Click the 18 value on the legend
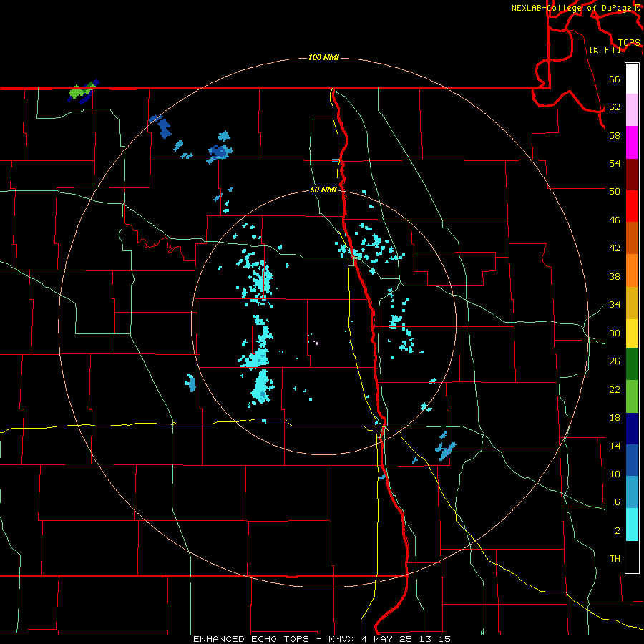 615,418
